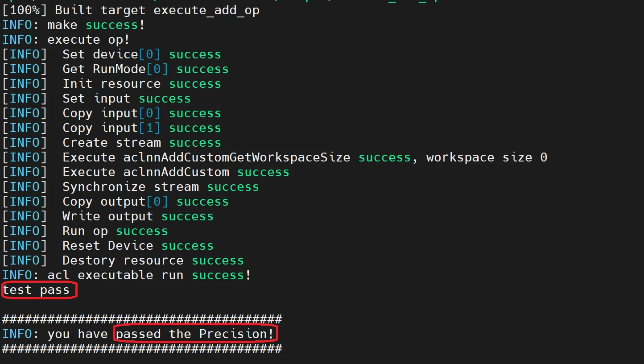Click the "Synchronize stream success" line
The width and height of the screenshot is (644, 364).
160,187
